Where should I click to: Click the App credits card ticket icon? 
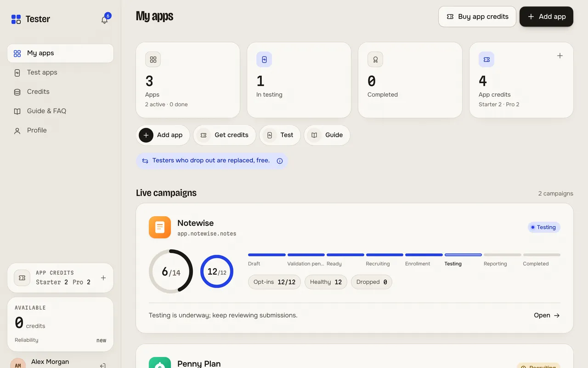(486, 59)
